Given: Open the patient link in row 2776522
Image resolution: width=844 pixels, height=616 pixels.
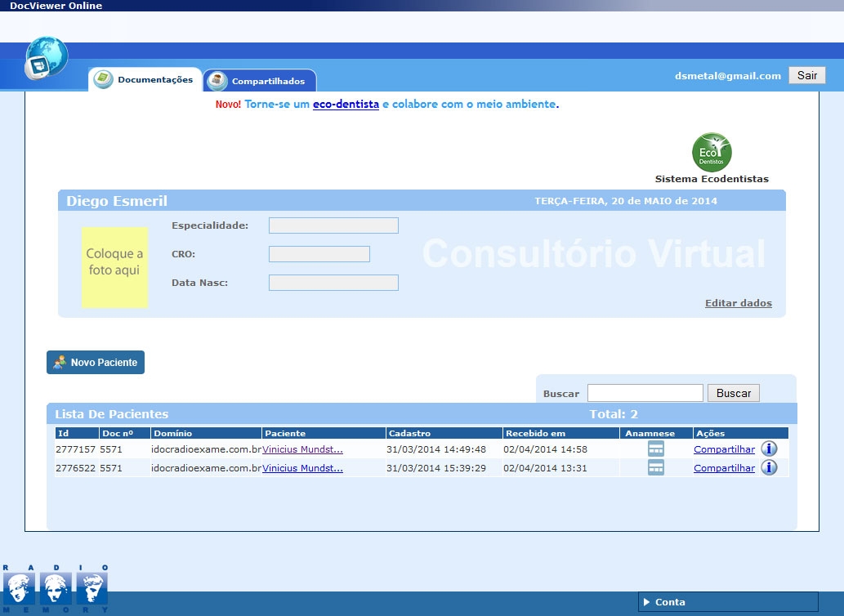Looking at the screenshot, I should click(x=302, y=468).
